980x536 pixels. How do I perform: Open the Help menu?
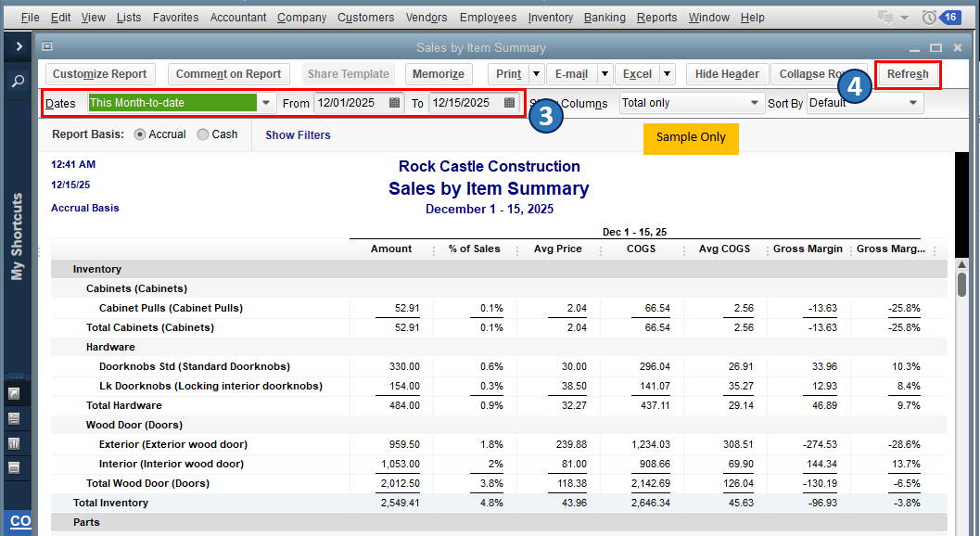(x=753, y=18)
